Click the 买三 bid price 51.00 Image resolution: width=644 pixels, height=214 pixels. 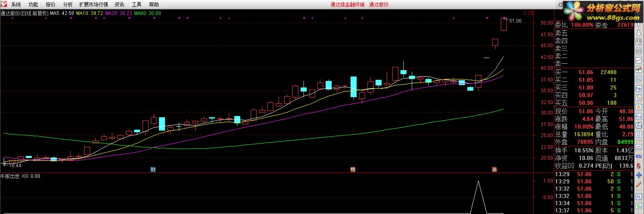pos(586,87)
